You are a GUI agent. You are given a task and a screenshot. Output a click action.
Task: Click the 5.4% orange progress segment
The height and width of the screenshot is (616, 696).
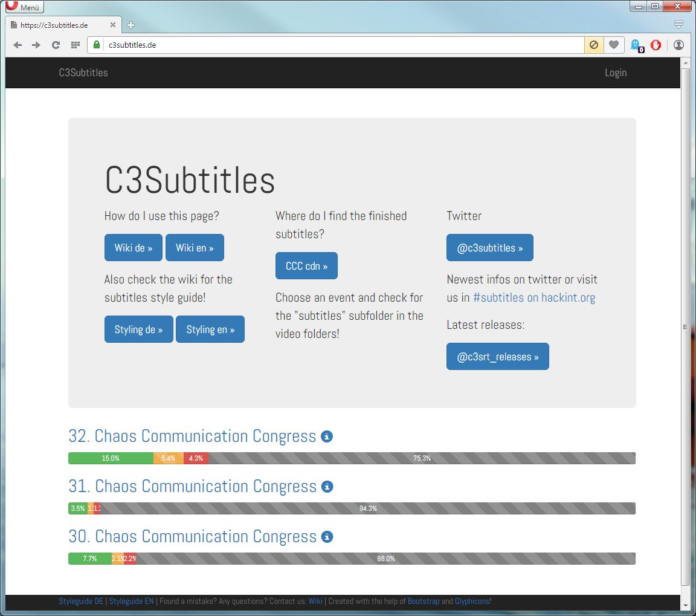point(169,458)
